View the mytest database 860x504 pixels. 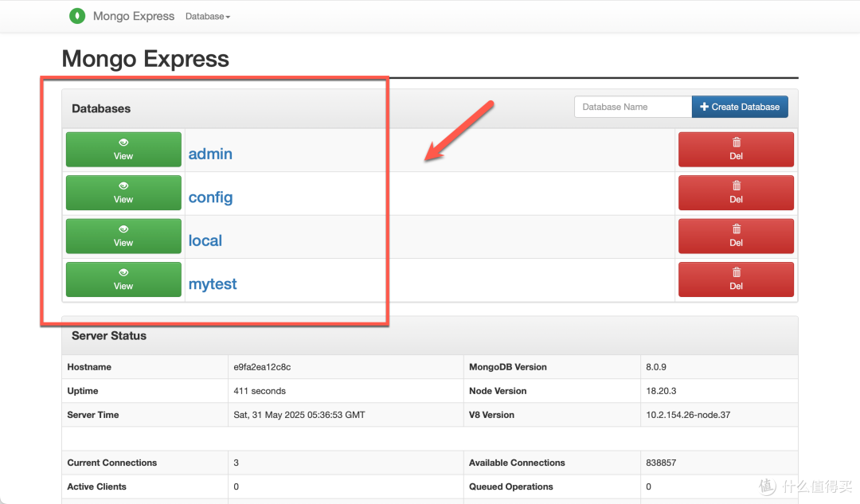123,279
